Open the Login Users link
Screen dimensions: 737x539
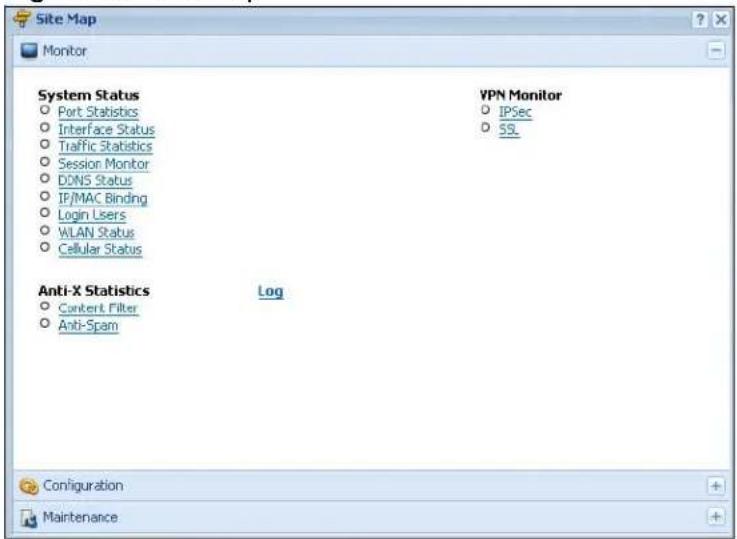(92, 215)
